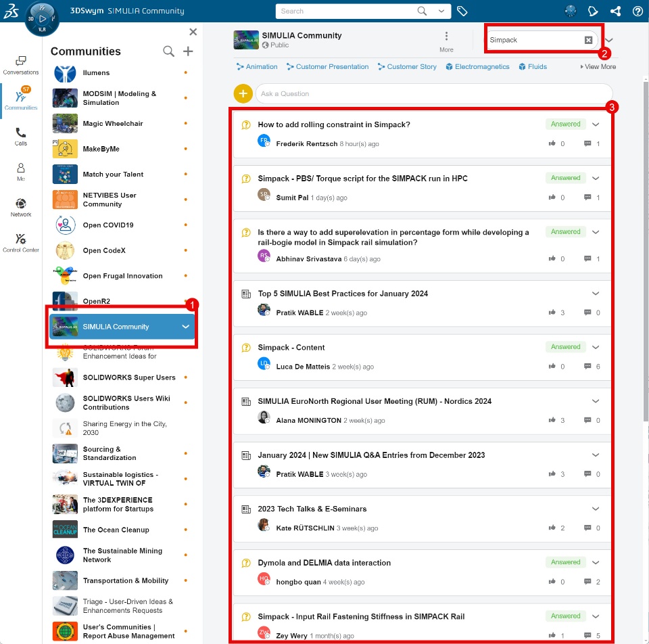
Task: Open Sumit Pal's profile link
Action: (x=292, y=198)
